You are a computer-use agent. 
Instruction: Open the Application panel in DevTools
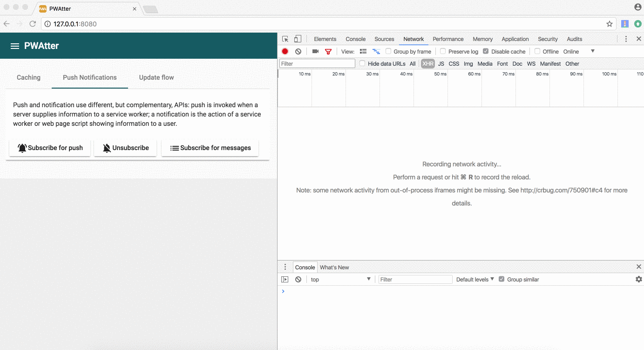click(x=515, y=39)
